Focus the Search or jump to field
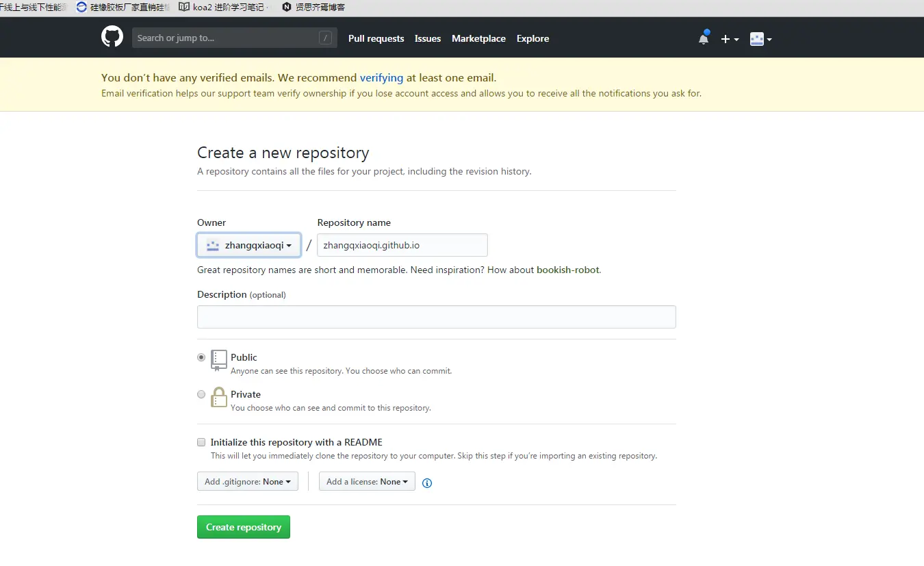Image resolution: width=924 pixels, height=566 pixels. [x=234, y=38]
